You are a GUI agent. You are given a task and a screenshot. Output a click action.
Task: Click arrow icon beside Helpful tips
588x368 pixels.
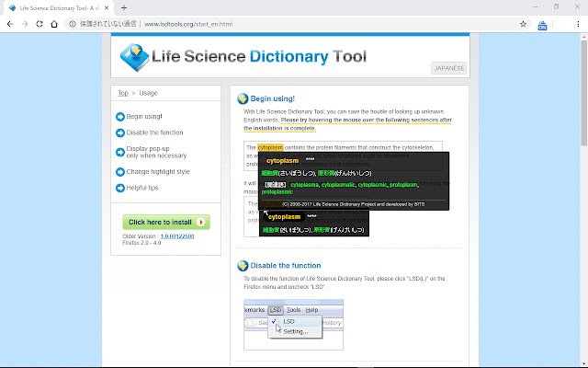(120, 188)
